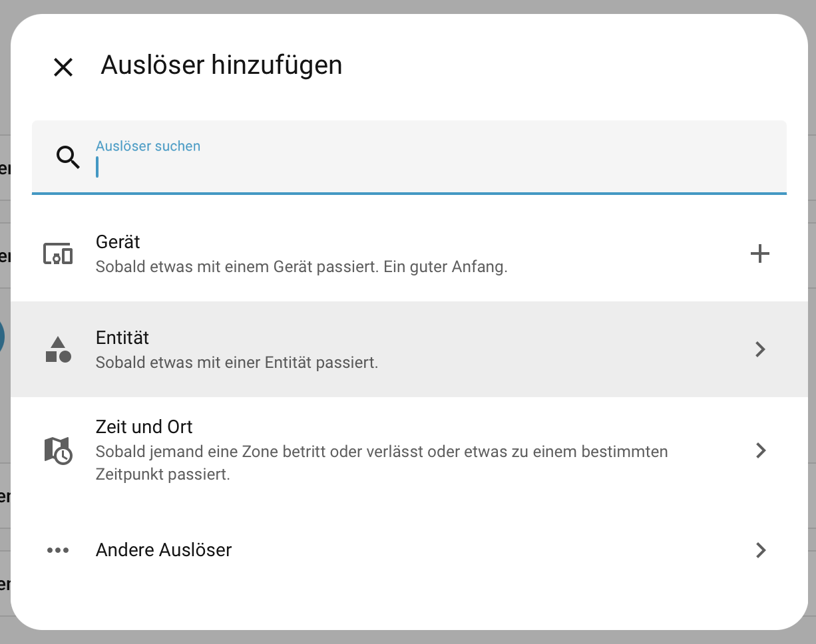Screen dimensions: 816x644
Task: Click the Entität shapes icon
Action: pos(58,349)
